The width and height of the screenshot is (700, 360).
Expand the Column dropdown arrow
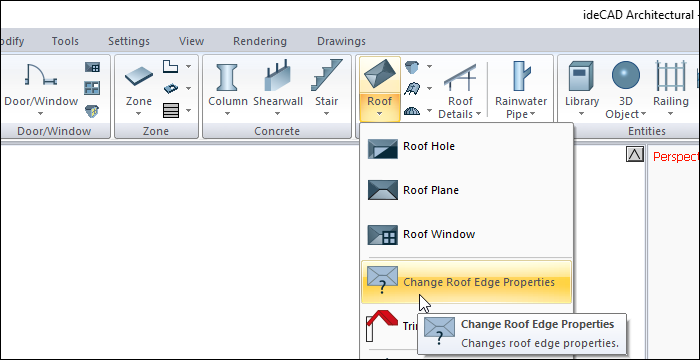click(x=227, y=113)
